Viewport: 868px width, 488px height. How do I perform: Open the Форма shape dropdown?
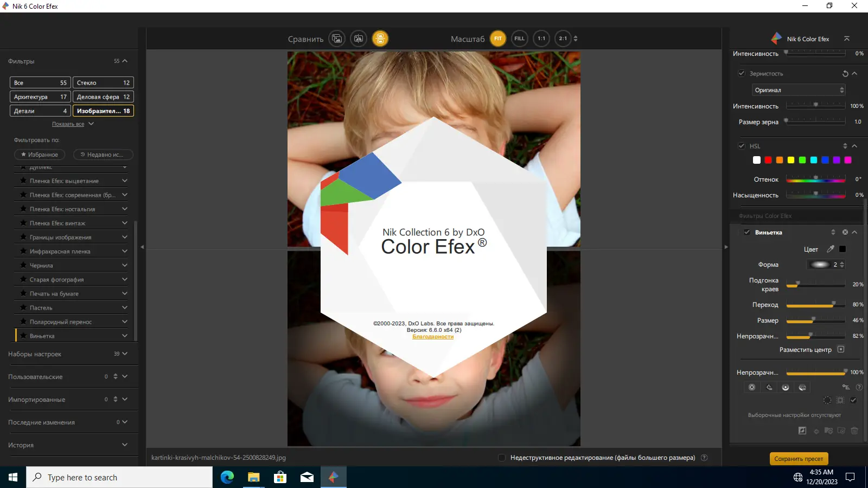826,265
